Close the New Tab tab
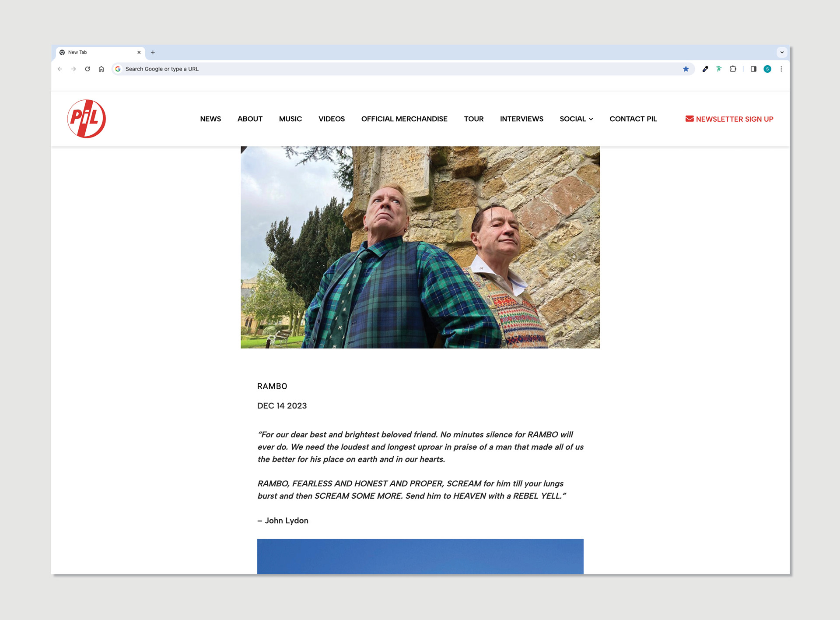The width and height of the screenshot is (840, 620). (139, 53)
